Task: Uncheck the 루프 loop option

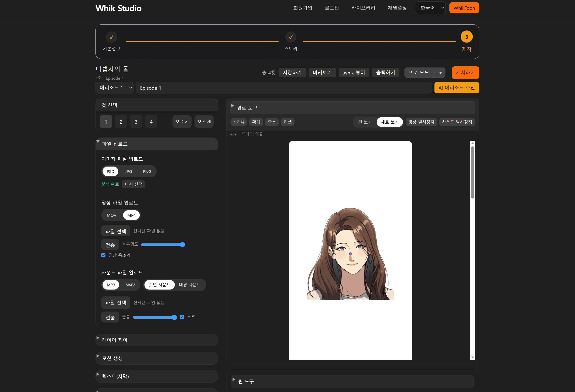Action: (182, 317)
